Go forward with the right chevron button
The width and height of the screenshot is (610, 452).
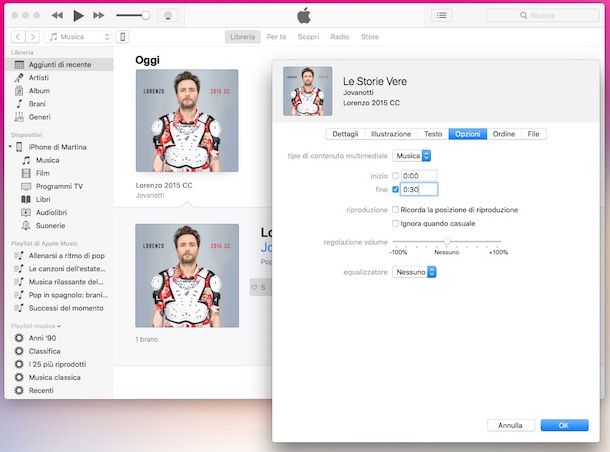point(33,37)
